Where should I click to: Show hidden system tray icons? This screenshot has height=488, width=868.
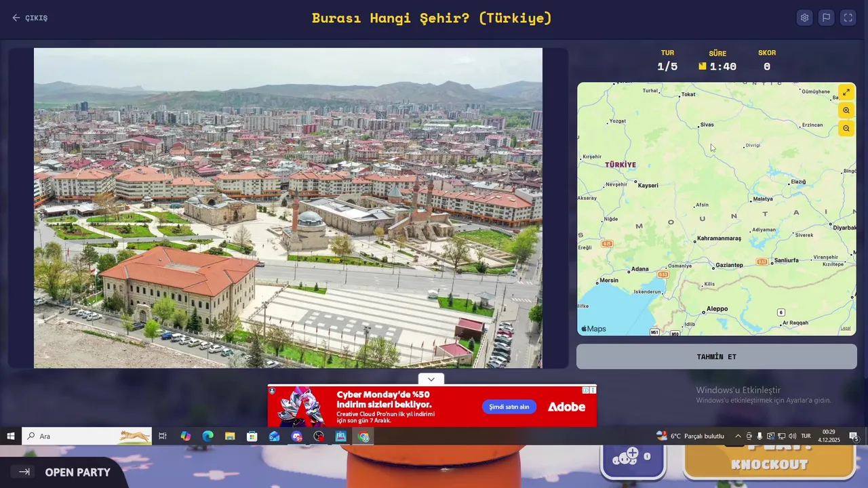[738, 436]
